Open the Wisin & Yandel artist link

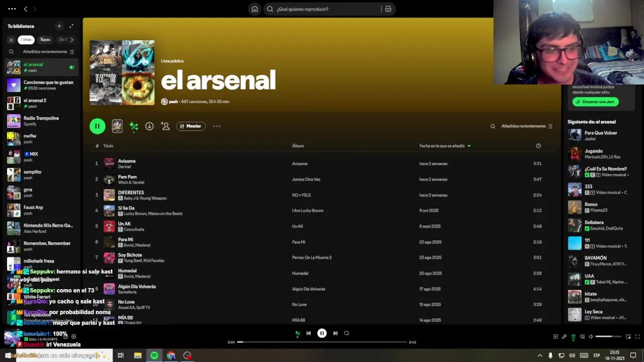[131, 183]
